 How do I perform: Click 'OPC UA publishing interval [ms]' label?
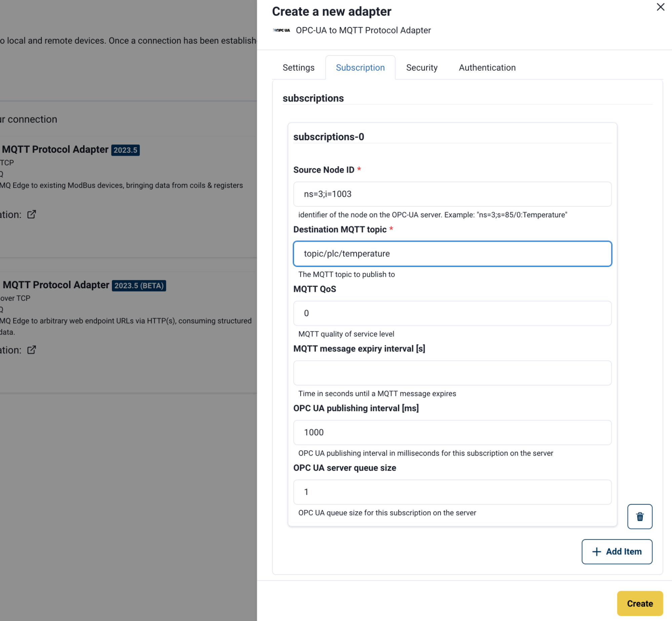pyautogui.click(x=356, y=408)
